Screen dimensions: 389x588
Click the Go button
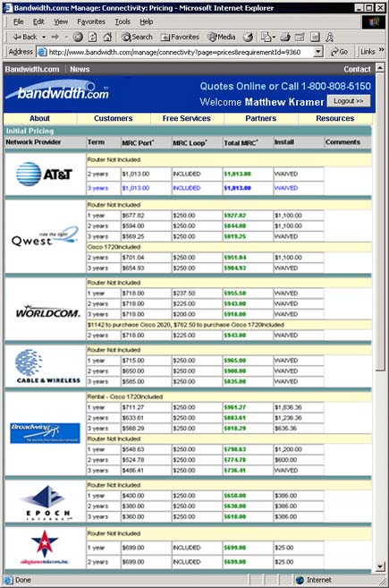(x=339, y=52)
